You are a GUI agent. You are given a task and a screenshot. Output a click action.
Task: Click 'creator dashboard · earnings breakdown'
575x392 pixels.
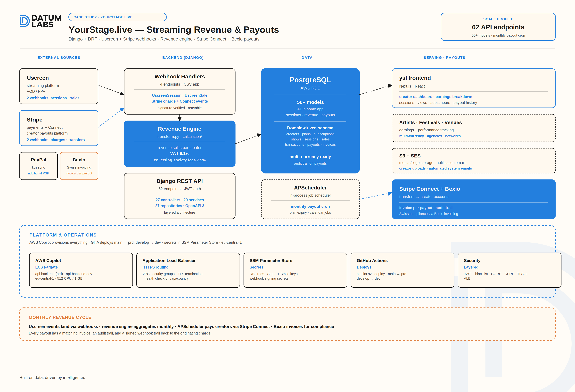click(436, 97)
